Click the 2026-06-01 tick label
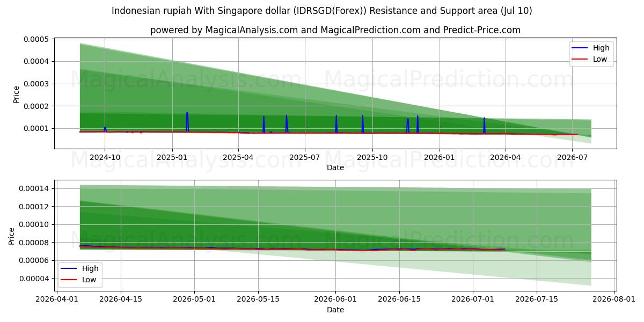The height and width of the screenshot is (322, 644). point(335,299)
